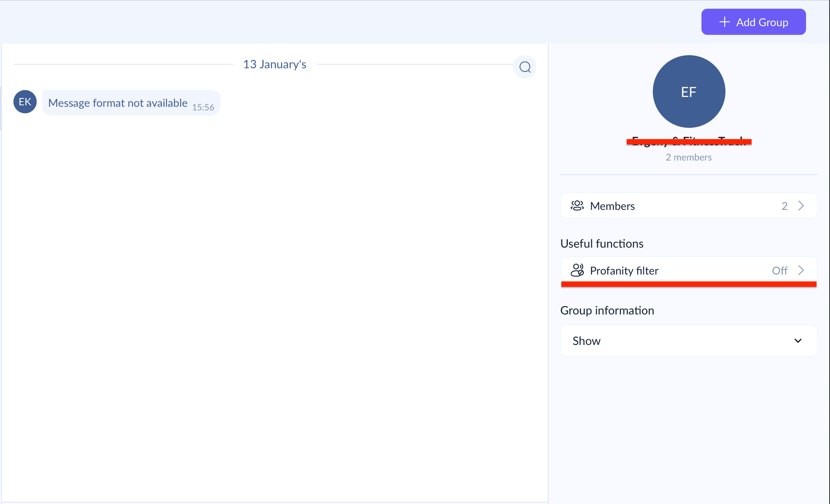Click the 15:56 message timestamp
The image size is (830, 504).
coord(203,107)
